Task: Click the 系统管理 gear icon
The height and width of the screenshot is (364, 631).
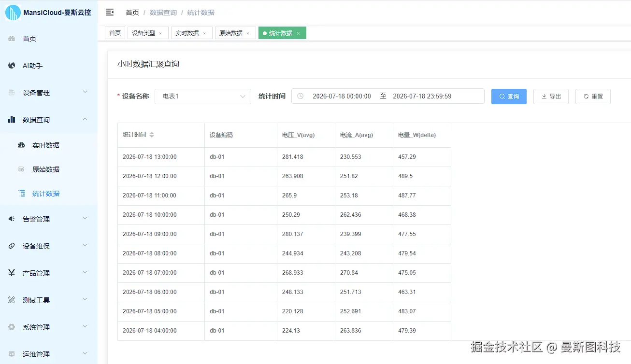Action: pos(12,327)
